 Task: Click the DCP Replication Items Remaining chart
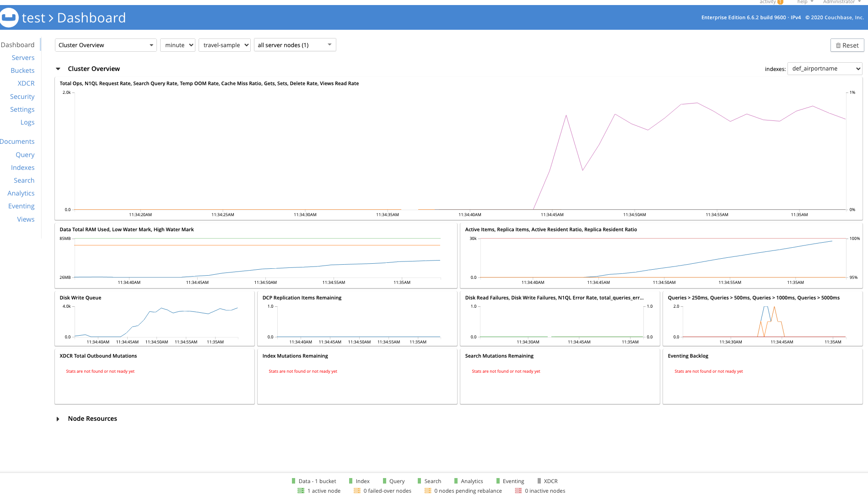357,319
